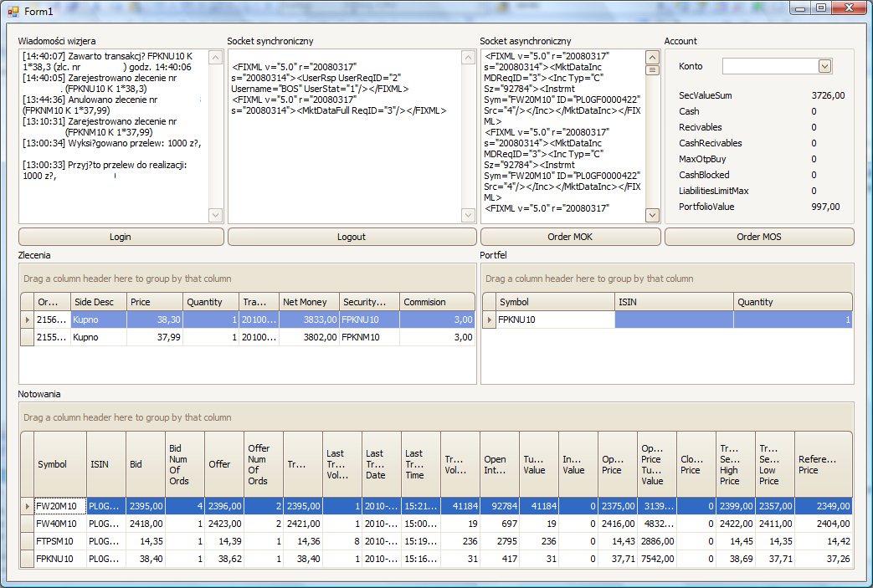Click Offer column header in Notowania grid
873x588 pixels.
pyautogui.click(x=224, y=464)
